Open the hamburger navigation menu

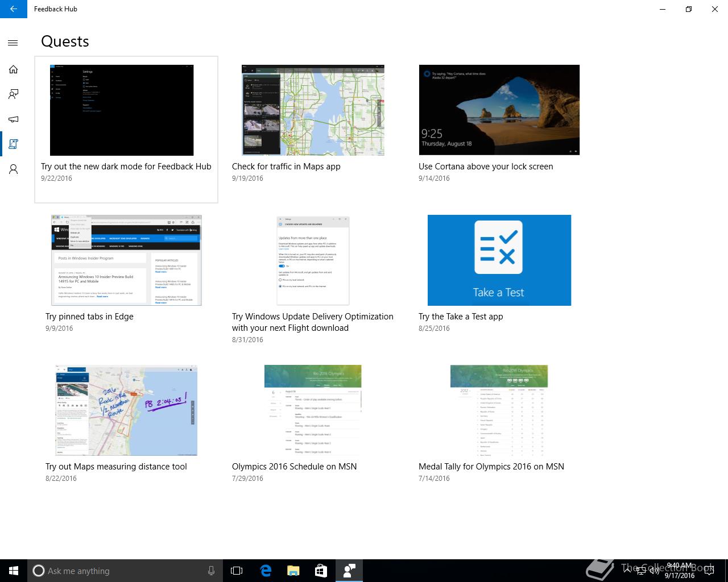pyautogui.click(x=13, y=43)
